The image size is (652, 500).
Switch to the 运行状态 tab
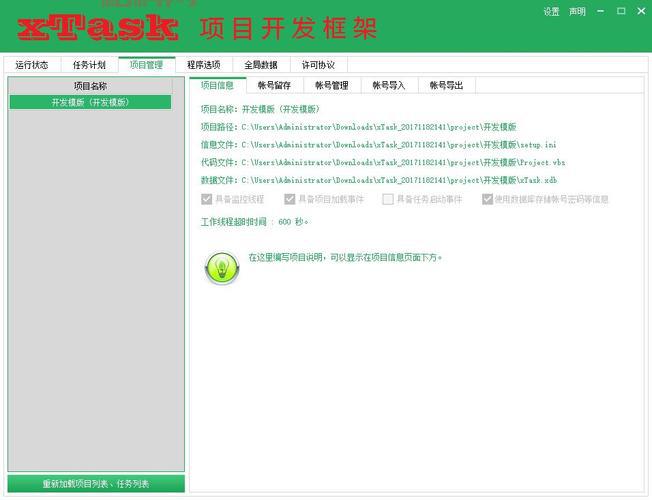coord(32,65)
